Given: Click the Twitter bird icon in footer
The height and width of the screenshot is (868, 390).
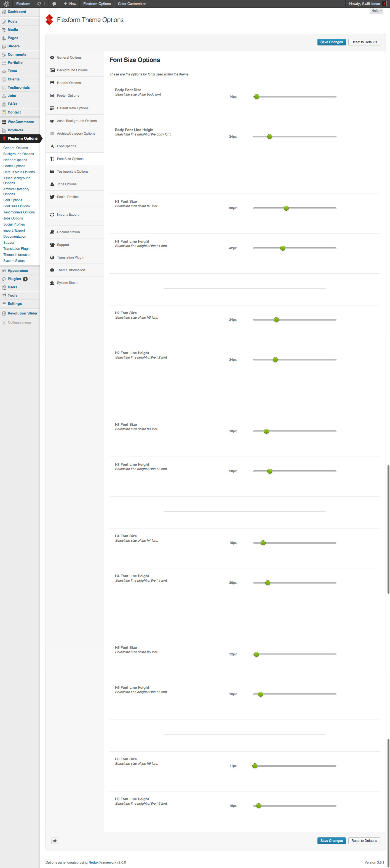Looking at the screenshot, I should pyautogui.click(x=55, y=841).
